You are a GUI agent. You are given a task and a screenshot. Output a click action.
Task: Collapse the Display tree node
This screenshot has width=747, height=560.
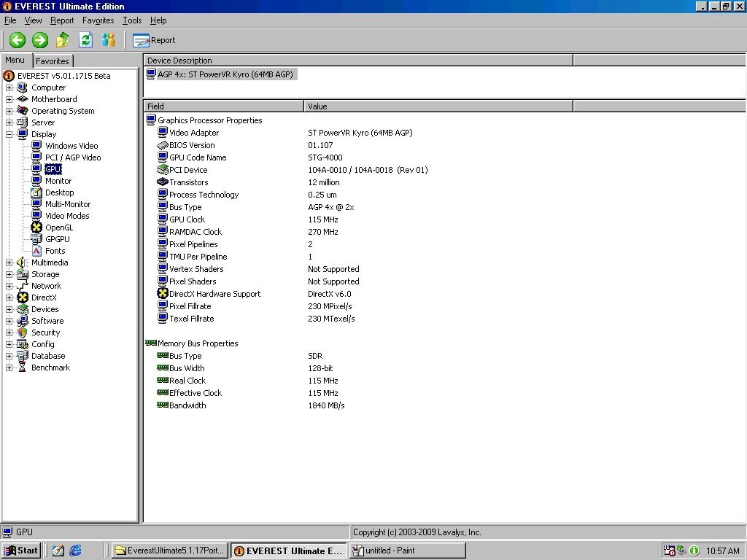click(x=9, y=134)
